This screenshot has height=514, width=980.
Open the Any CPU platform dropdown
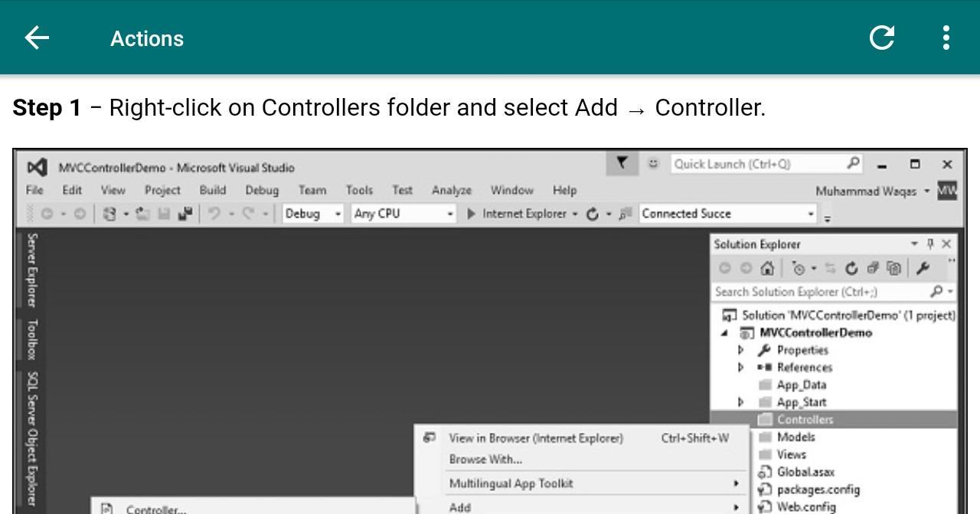coord(451,214)
